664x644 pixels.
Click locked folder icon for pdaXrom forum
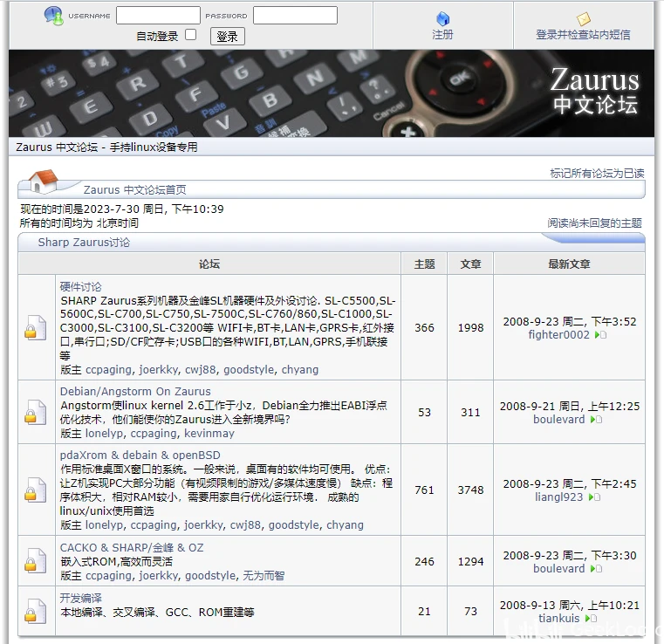(x=36, y=490)
